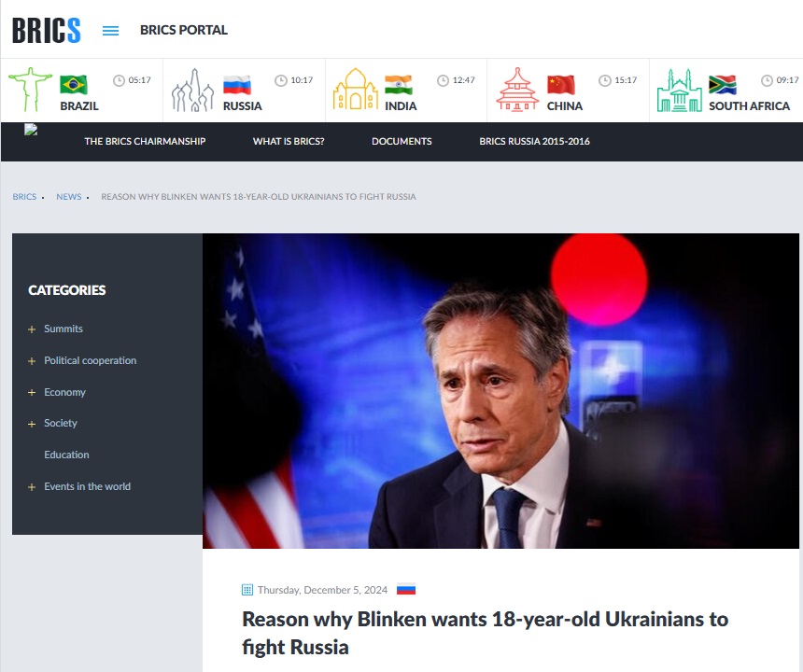Click the Blinken article header image
This screenshot has width=803, height=672.
(x=500, y=390)
